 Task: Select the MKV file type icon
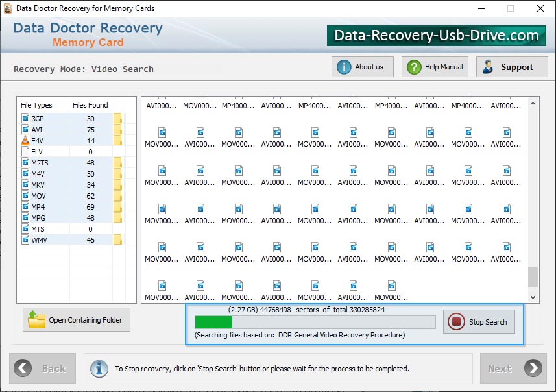[x=25, y=184]
